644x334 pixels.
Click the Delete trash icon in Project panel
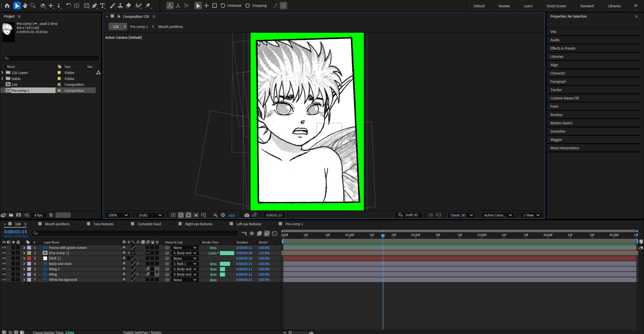51,215
